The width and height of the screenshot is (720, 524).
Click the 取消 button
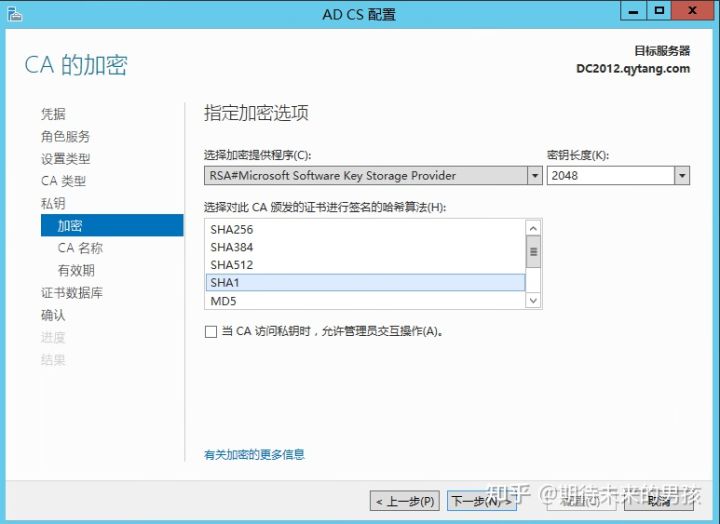coord(658,501)
